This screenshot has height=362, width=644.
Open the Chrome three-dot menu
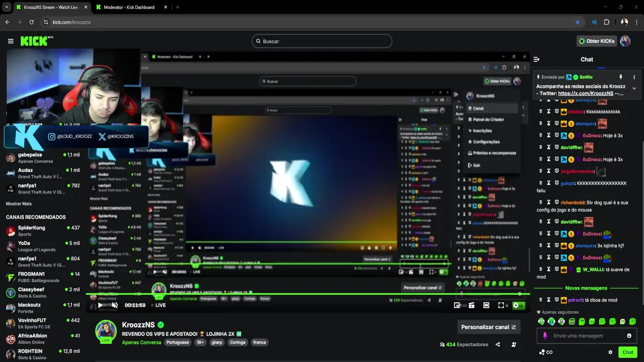pyautogui.click(x=637, y=22)
